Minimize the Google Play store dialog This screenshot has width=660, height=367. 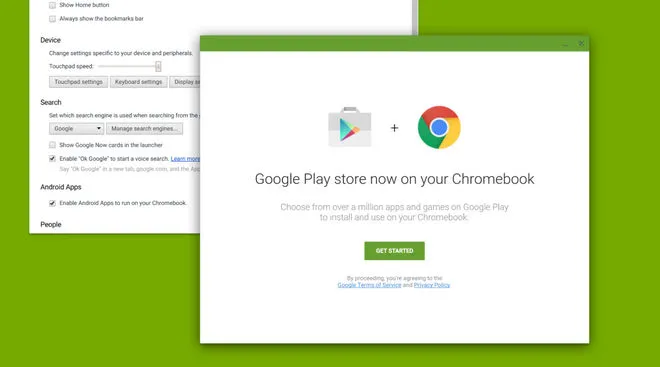coord(565,44)
